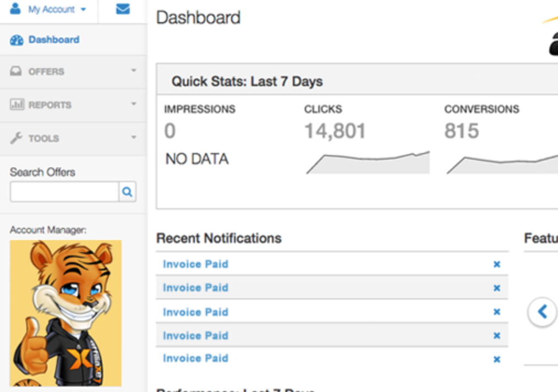
Task: Click the Search Offers text field
Action: pyautogui.click(x=64, y=192)
